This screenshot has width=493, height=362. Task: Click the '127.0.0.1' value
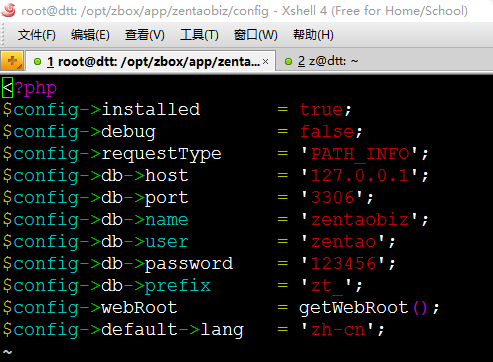(x=360, y=175)
